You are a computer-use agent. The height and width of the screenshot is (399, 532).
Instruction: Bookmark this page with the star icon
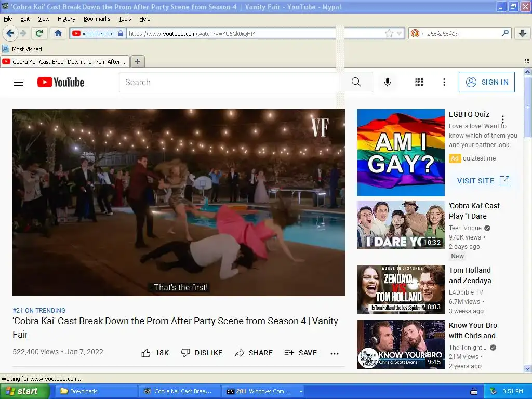pyautogui.click(x=389, y=33)
